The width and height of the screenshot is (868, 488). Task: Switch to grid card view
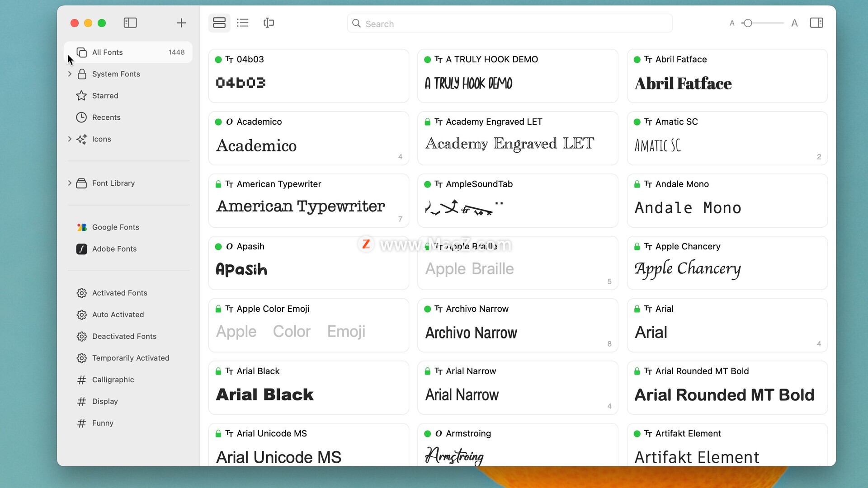click(x=219, y=23)
